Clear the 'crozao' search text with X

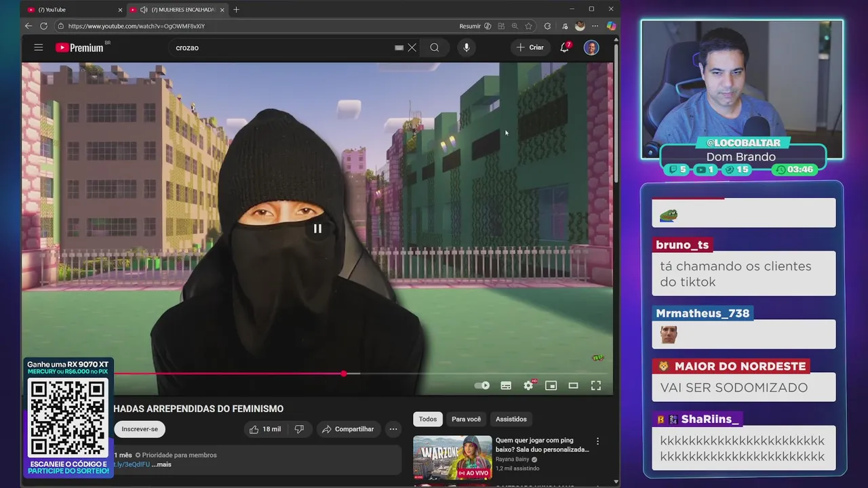(412, 47)
